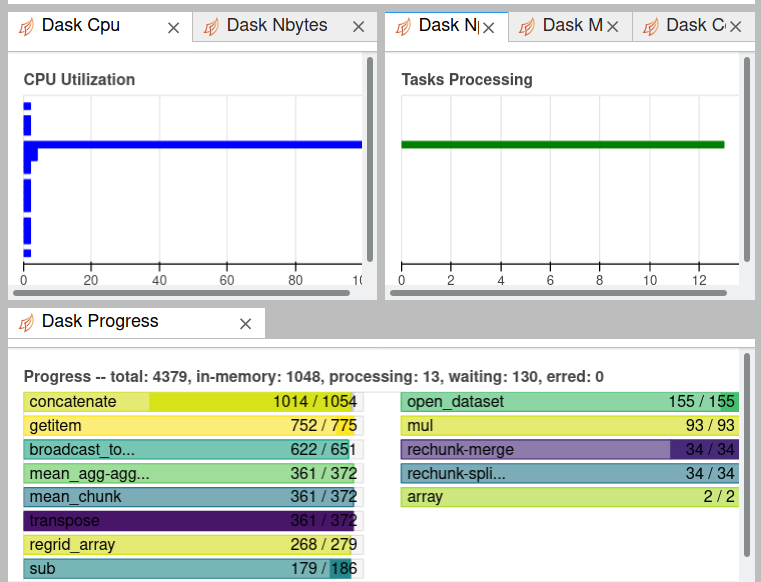Screen dimensions: 761x582
Task: Click the mean_agg-agg progress bar
Action: tap(193, 473)
